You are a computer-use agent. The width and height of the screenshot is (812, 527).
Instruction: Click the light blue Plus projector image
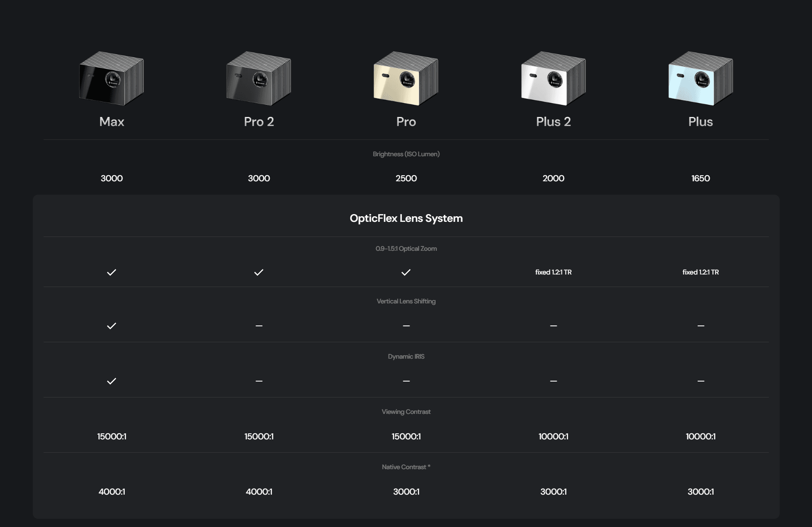click(701, 79)
